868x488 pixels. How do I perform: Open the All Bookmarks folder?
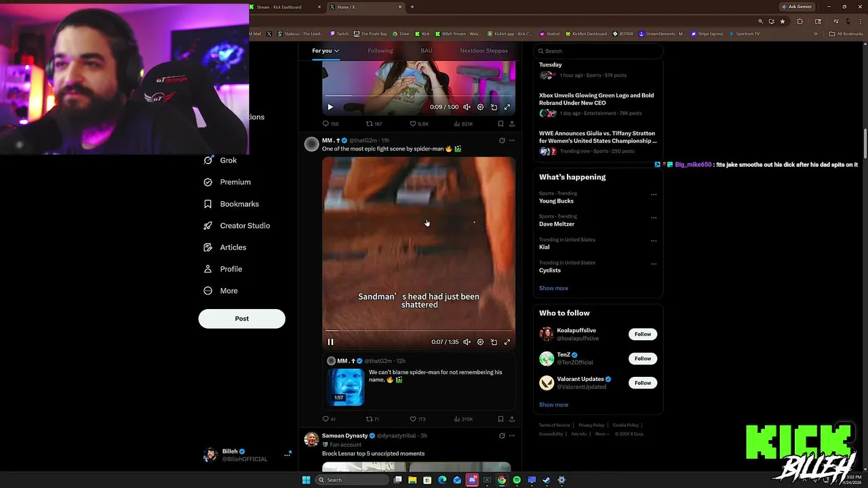click(x=846, y=34)
